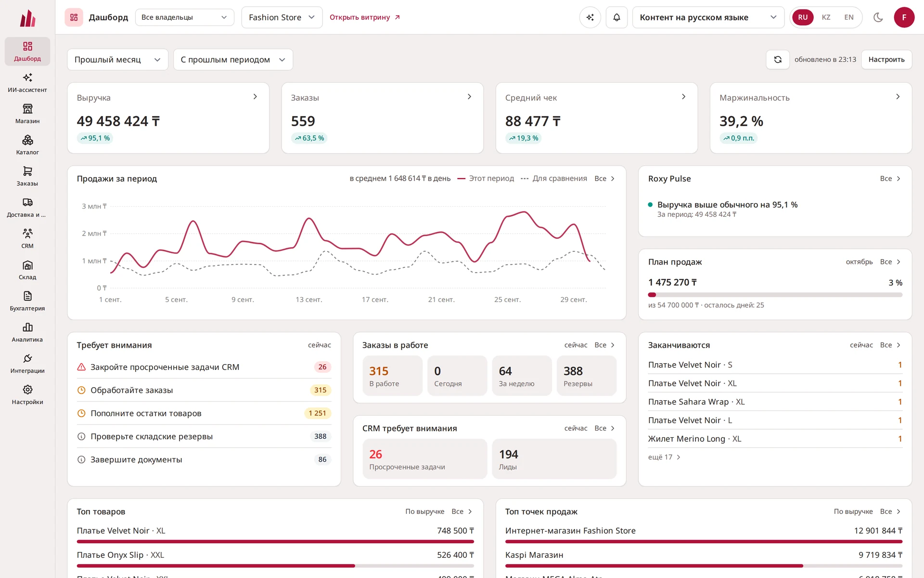Click Платье Velvet Noir XL revenue bar
Viewport: 924px width, 578px height.
pos(275,541)
